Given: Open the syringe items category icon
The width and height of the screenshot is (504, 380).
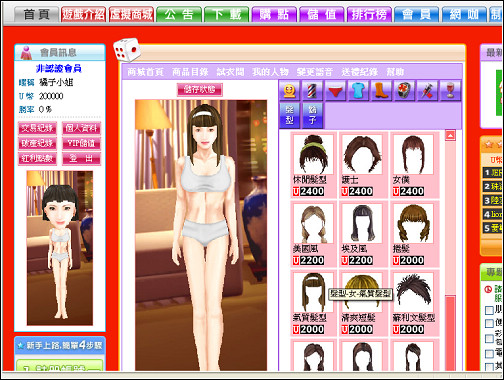Looking at the screenshot, I should 427,90.
